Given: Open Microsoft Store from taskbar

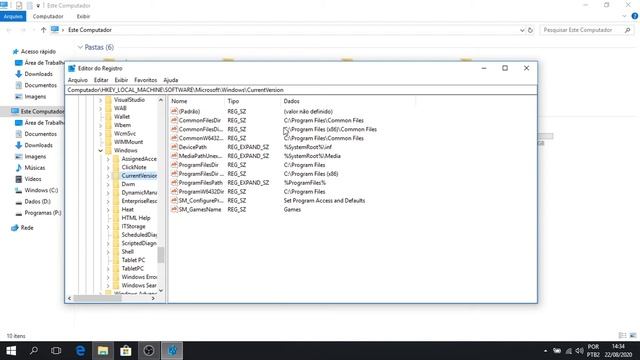Looking at the screenshot, I should point(126,351).
